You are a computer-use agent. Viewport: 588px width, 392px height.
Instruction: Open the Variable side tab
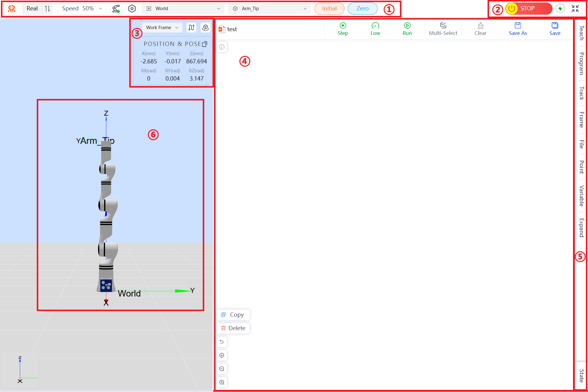pyautogui.click(x=581, y=196)
